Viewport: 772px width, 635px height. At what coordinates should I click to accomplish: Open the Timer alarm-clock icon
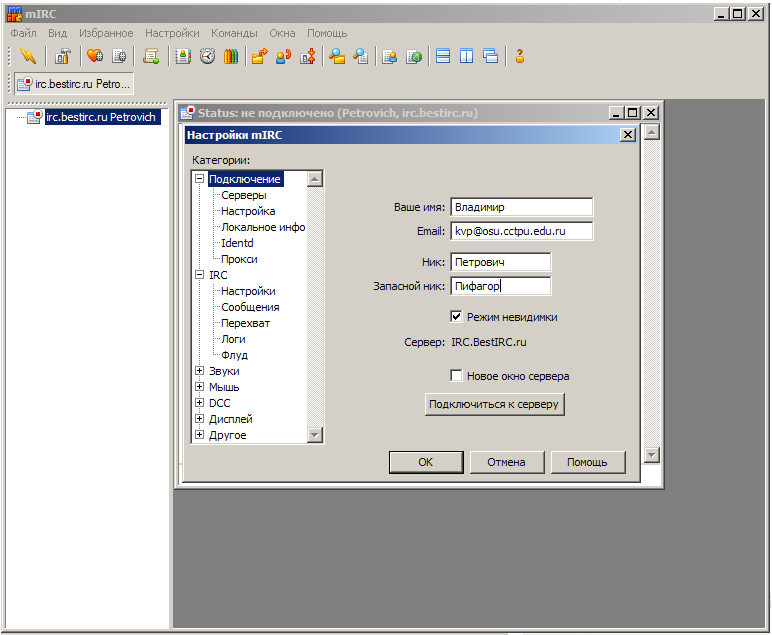click(x=207, y=56)
